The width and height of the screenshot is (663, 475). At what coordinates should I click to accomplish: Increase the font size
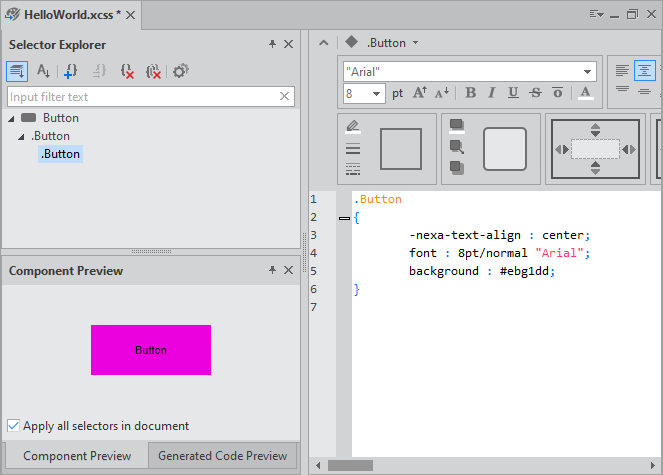coord(420,93)
